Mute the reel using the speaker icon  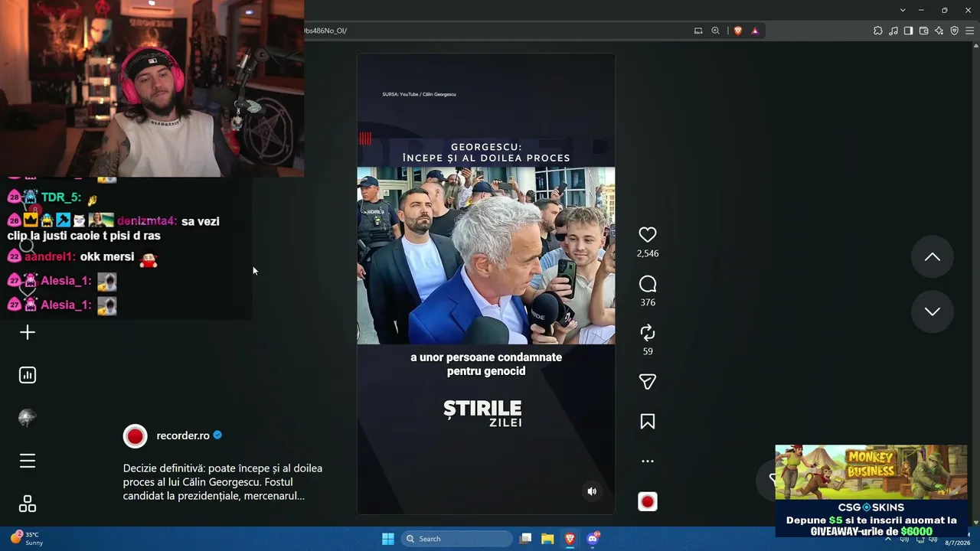click(592, 491)
